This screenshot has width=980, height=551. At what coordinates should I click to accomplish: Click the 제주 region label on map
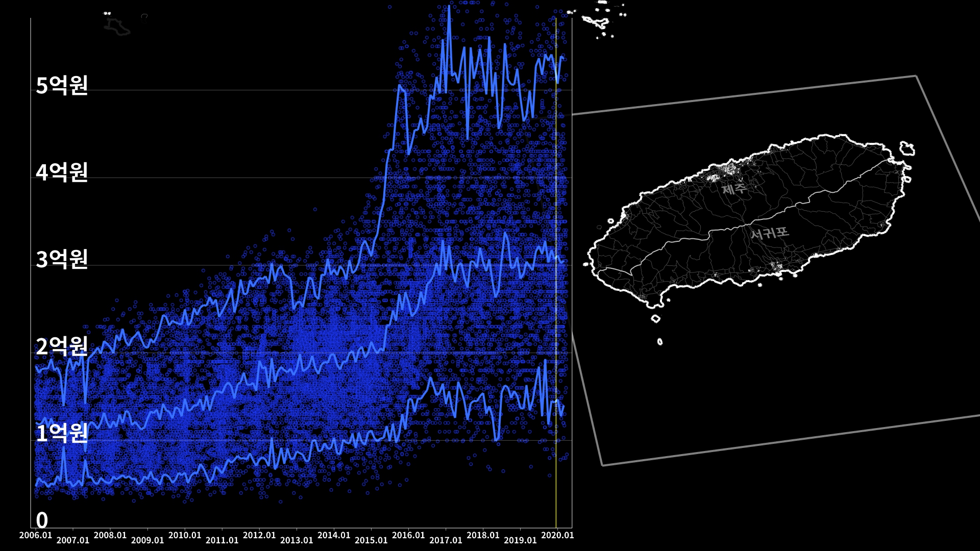(x=734, y=189)
